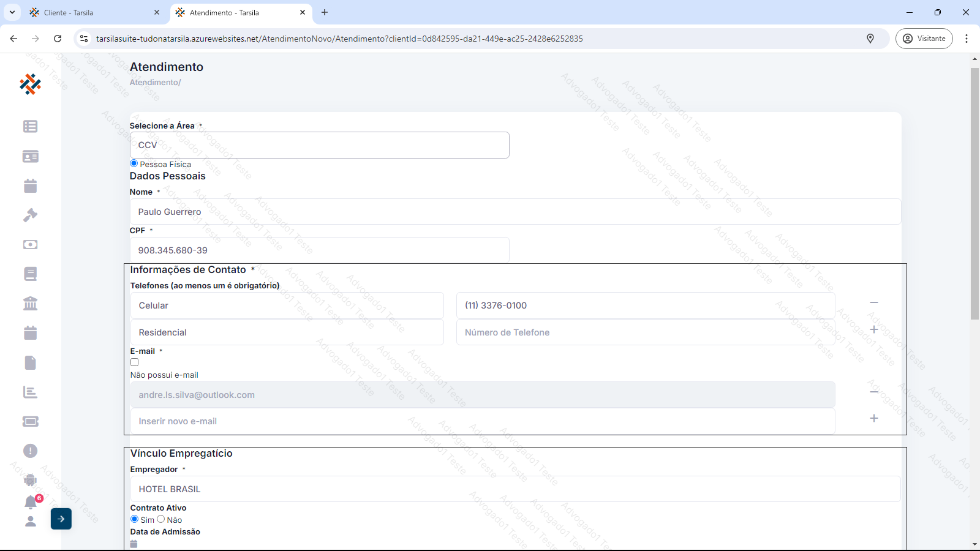
Task: Open the 'Selecione a Área' CCV dropdown
Action: (319, 145)
